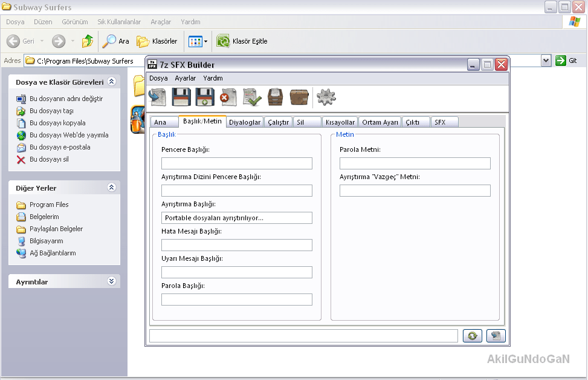This screenshot has height=380, width=588.
Task: Click the Pencere Başlığı text field
Action: [x=237, y=163]
